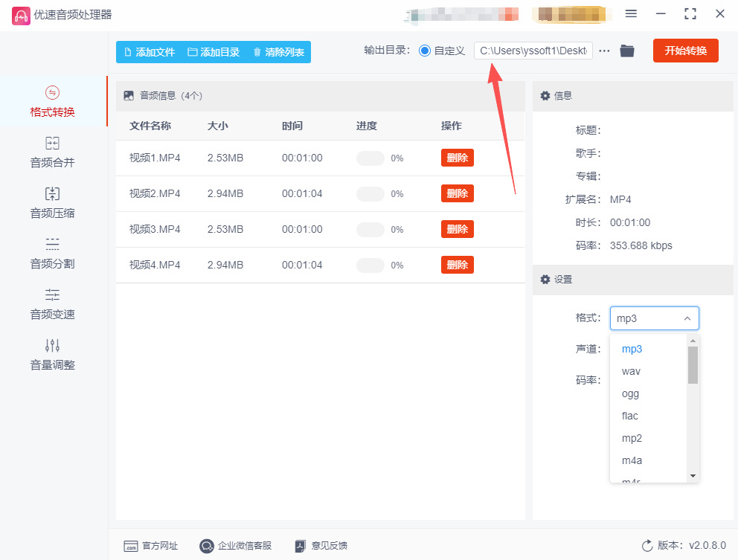Open 官方网址 official website link
The width and height of the screenshot is (738, 560).
pyautogui.click(x=150, y=546)
